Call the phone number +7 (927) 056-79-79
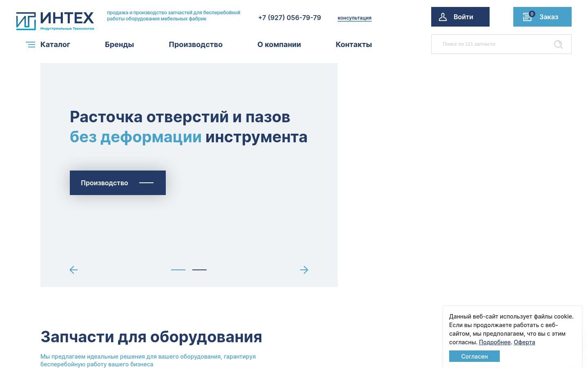This screenshot has width=588, height=368. (290, 18)
